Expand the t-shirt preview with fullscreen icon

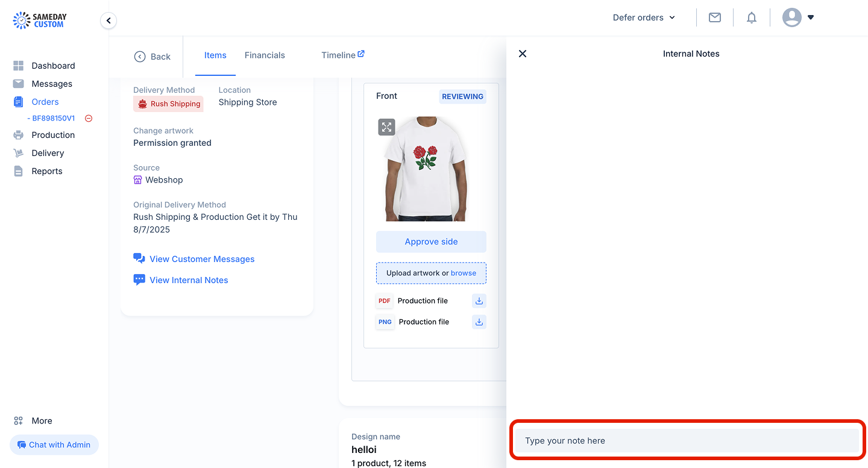(x=386, y=127)
